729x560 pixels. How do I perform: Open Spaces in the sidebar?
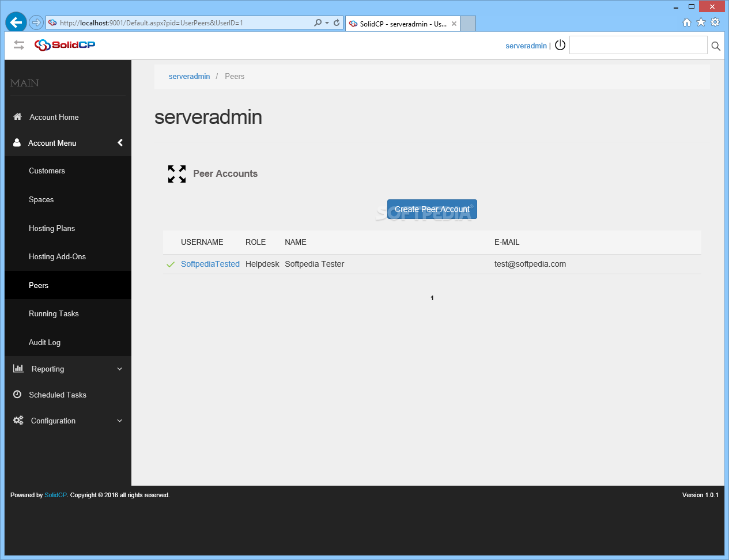click(x=41, y=199)
